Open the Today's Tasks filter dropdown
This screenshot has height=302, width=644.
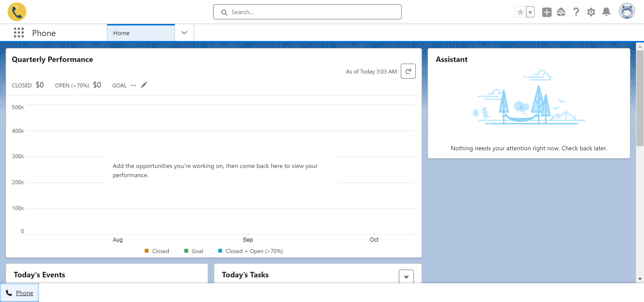(x=406, y=277)
